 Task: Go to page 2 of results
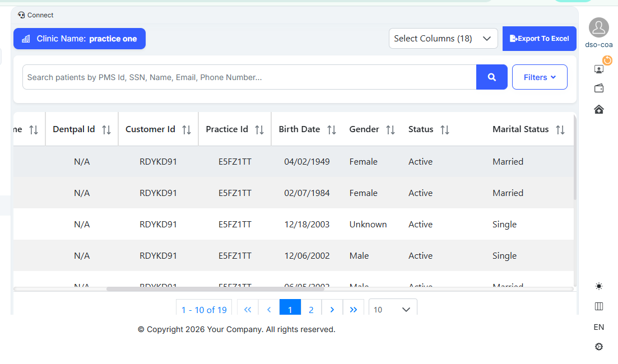(311, 309)
